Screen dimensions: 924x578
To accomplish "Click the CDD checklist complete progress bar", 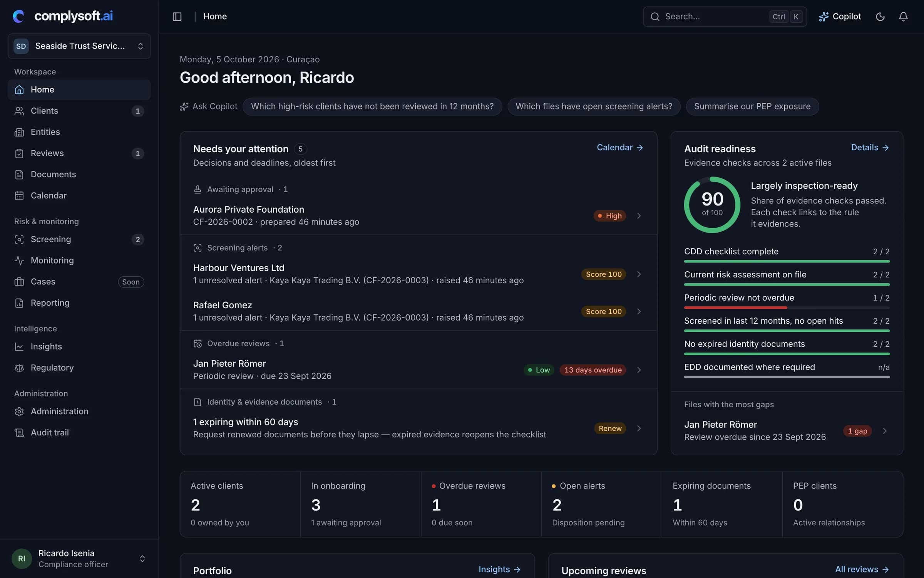I will [787, 261].
